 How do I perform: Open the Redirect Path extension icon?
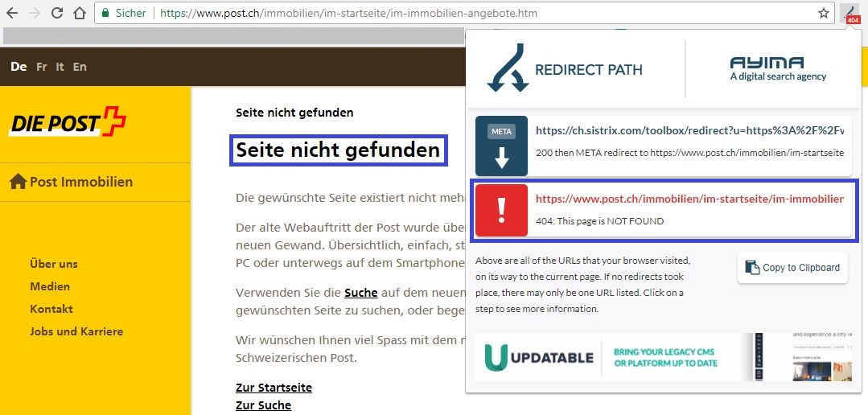(851, 14)
